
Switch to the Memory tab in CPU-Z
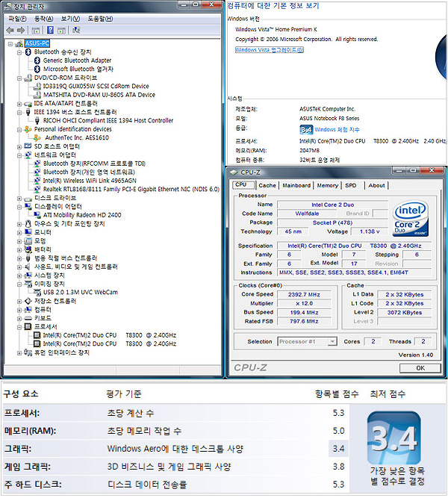(x=327, y=185)
